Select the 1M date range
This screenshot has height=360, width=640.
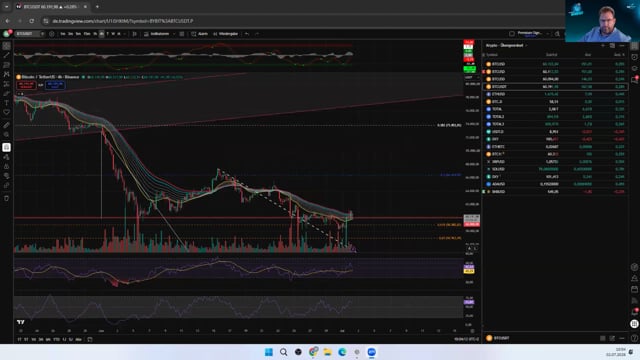[33, 339]
